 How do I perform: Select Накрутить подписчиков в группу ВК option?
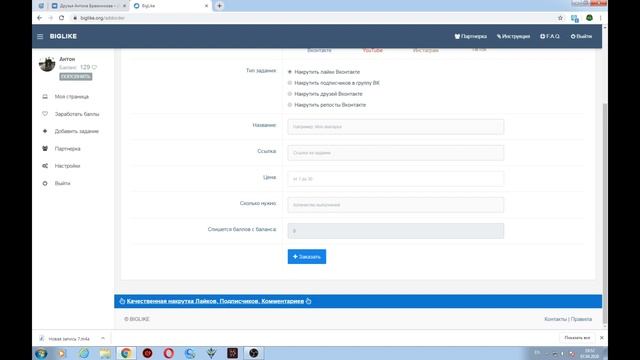point(290,83)
